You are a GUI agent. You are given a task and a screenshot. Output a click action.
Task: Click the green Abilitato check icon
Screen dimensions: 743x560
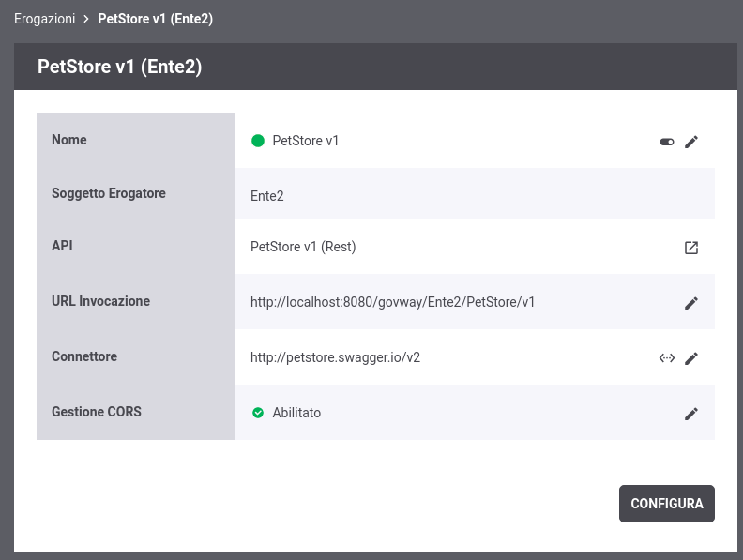click(258, 413)
